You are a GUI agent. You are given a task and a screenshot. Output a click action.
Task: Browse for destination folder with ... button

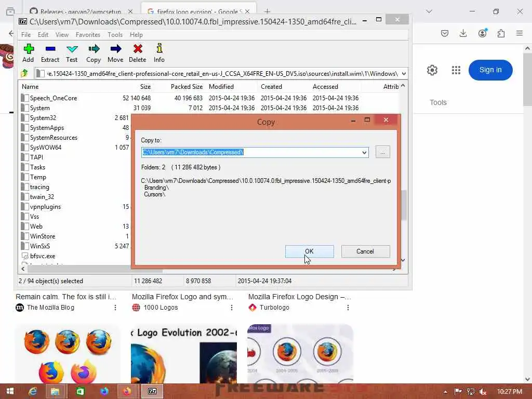(383, 152)
